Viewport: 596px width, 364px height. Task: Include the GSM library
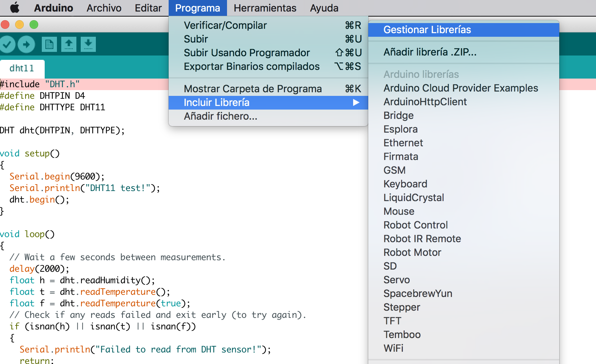coord(464,170)
